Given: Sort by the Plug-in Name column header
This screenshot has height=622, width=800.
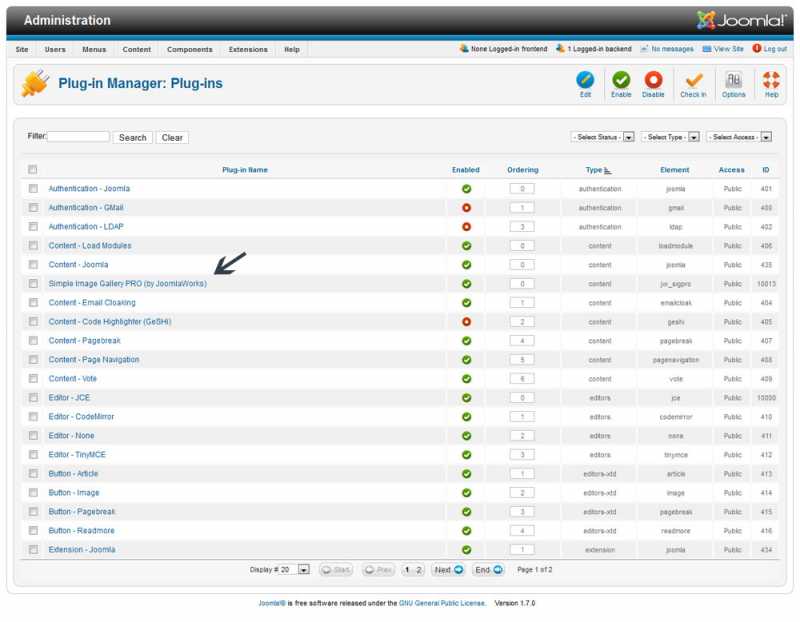Looking at the screenshot, I should point(245,170).
